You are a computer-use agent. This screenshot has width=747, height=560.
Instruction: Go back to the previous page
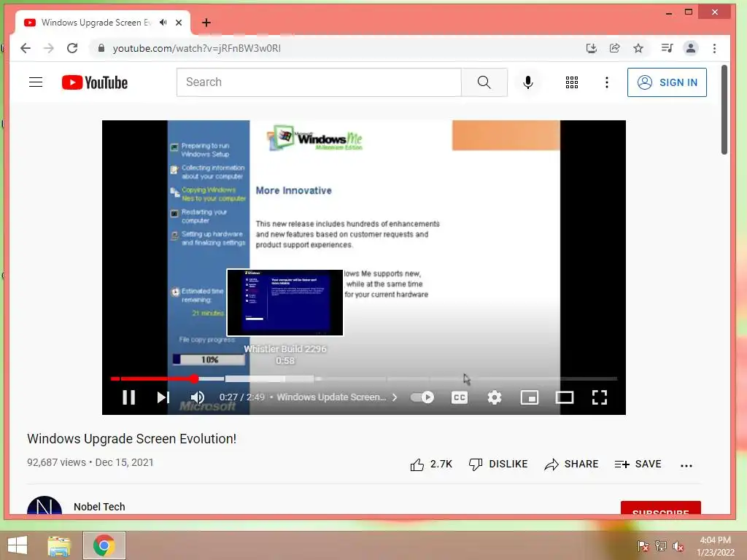(26, 48)
